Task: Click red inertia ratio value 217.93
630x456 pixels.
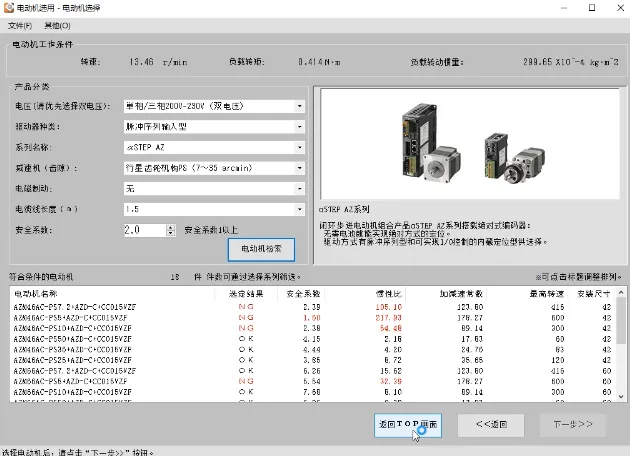Action: pyautogui.click(x=389, y=318)
